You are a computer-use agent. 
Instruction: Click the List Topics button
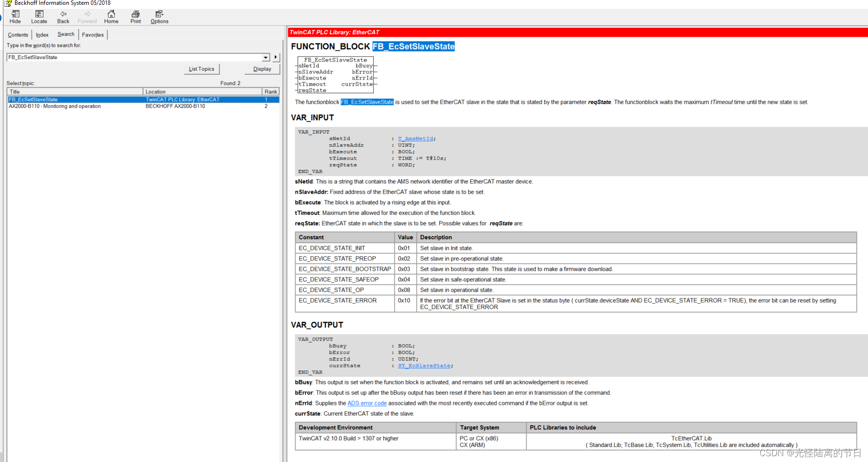tap(202, 69)
